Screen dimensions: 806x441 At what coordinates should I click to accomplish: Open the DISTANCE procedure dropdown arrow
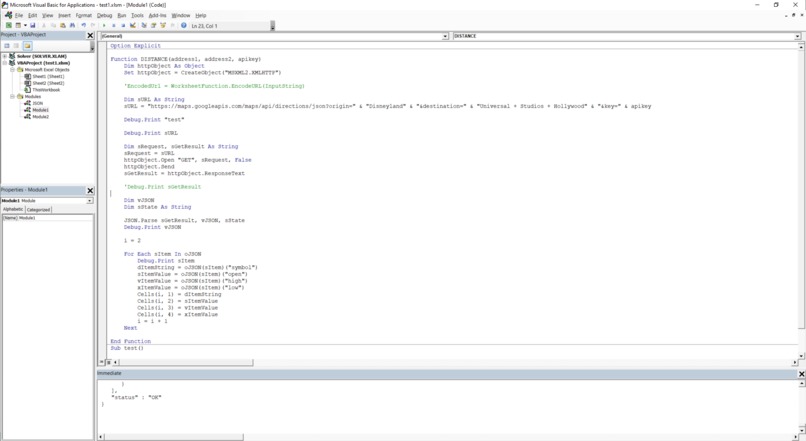[x=797, y=36]
